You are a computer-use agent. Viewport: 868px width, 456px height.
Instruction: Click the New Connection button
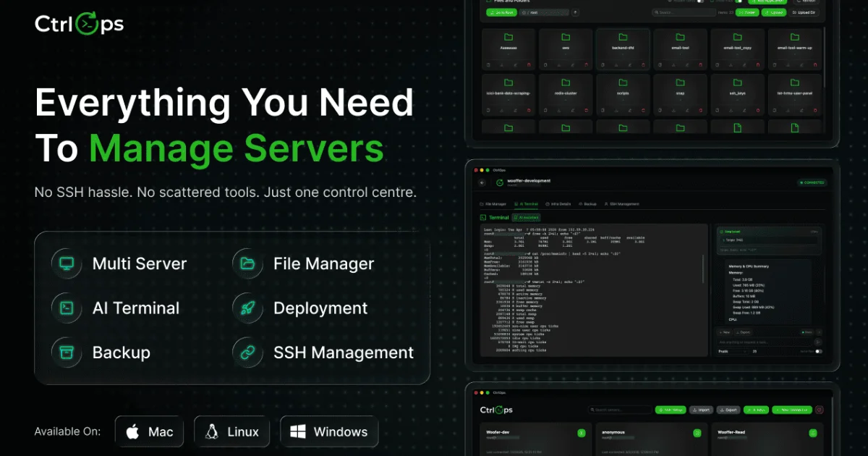click(792, 410)
